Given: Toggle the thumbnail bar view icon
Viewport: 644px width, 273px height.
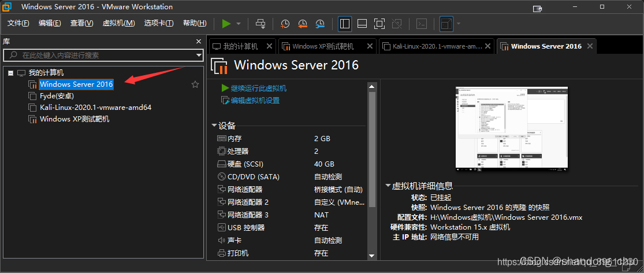Looking at the screenshot, I should coord(362,24).
